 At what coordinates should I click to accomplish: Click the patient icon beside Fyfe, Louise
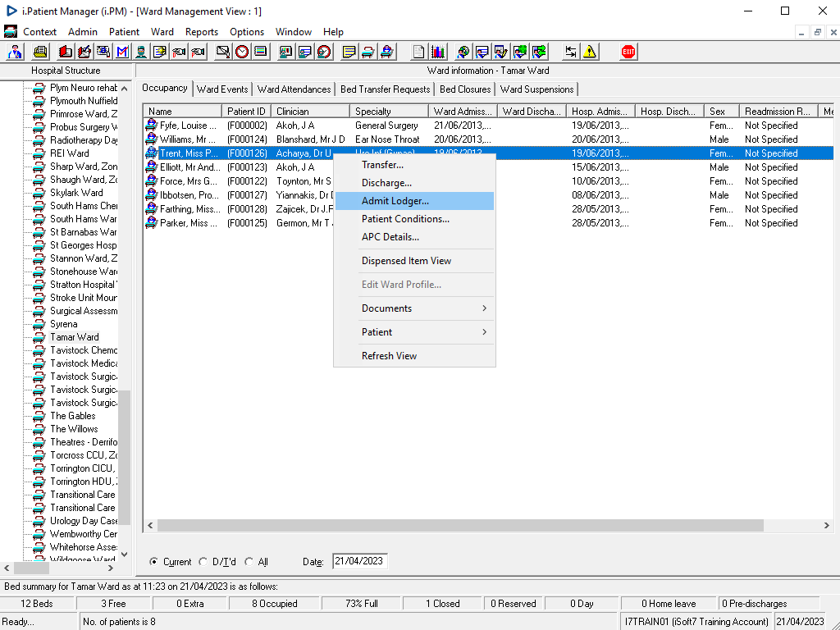click(x=152, y=126)
